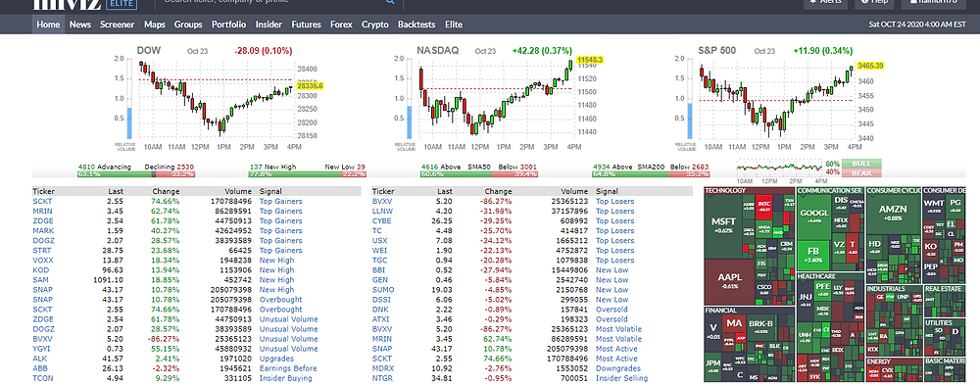
Task: Click the search magnifier icon
Action: [391, 3]
